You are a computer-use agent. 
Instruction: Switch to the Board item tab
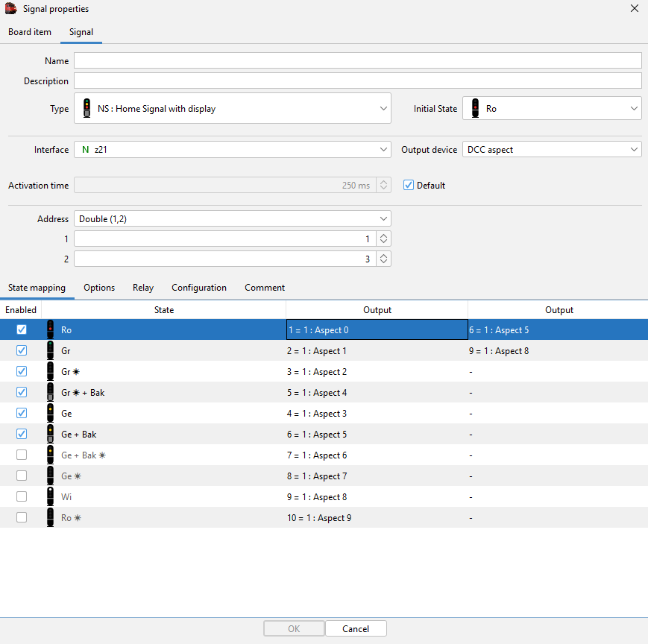[30, 32]
